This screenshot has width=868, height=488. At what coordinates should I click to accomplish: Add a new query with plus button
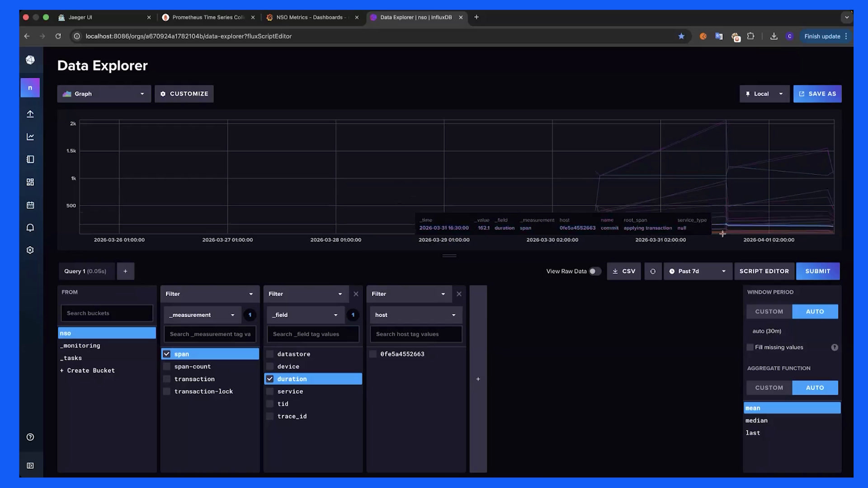point(125,271)
